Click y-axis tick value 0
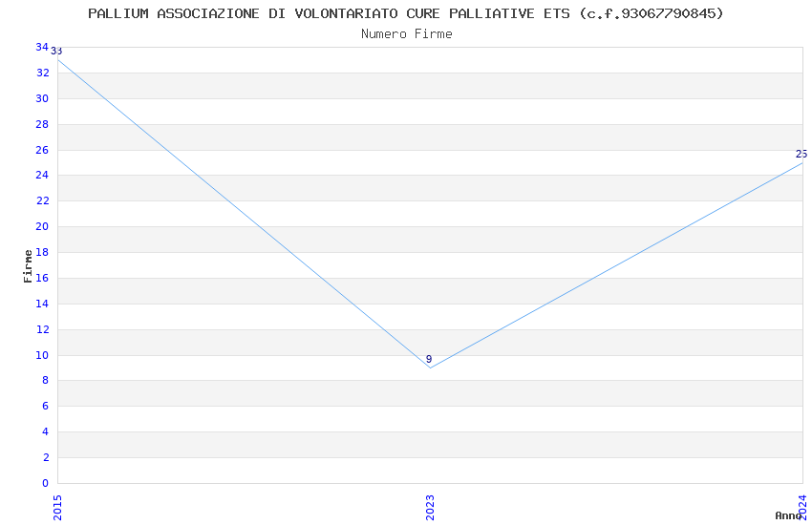Screen dimensions: 812x525 46,483
